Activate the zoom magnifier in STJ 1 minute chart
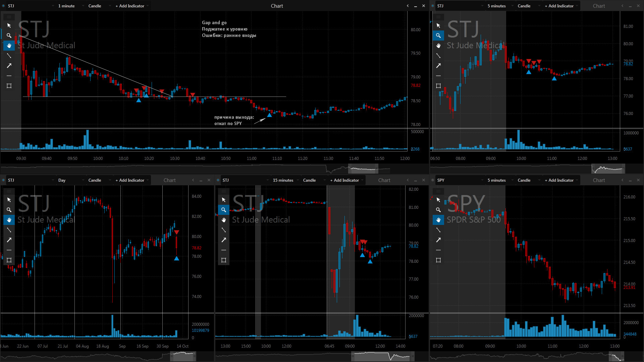 click(9, 36)
